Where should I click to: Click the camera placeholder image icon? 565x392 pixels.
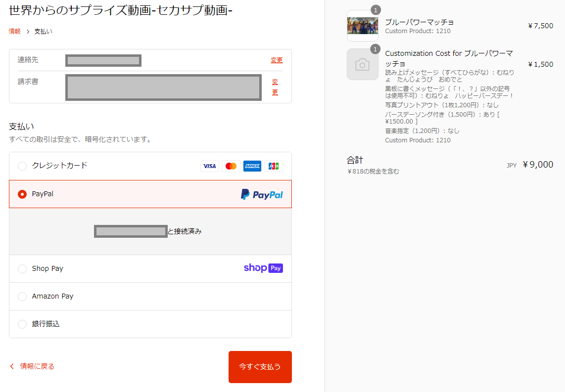[x=363, y=64]
